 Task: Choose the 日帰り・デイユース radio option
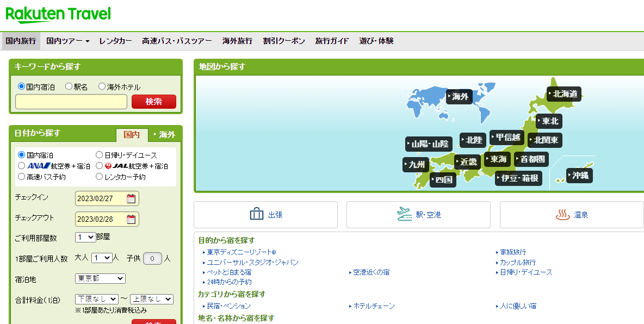coord(100,155)
